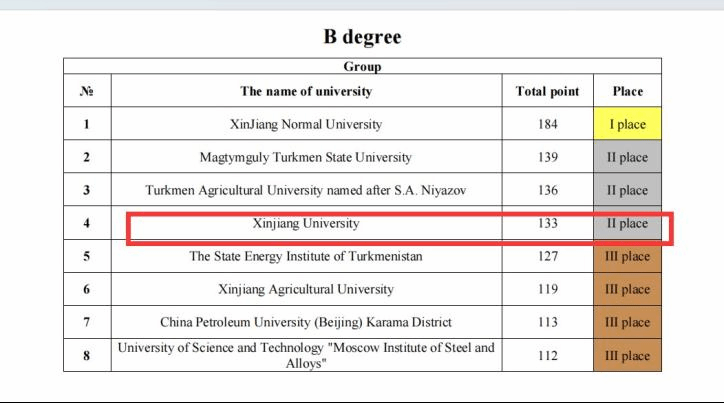Viewport: 724px width, 403px height.
Task: Click the total point value 184
Action: tap(548, 124)
